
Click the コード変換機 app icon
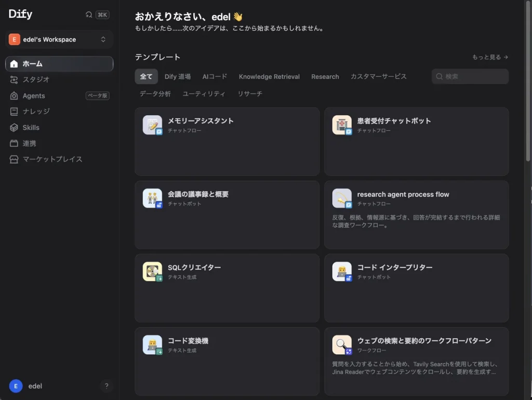click(x=152, y=345)
